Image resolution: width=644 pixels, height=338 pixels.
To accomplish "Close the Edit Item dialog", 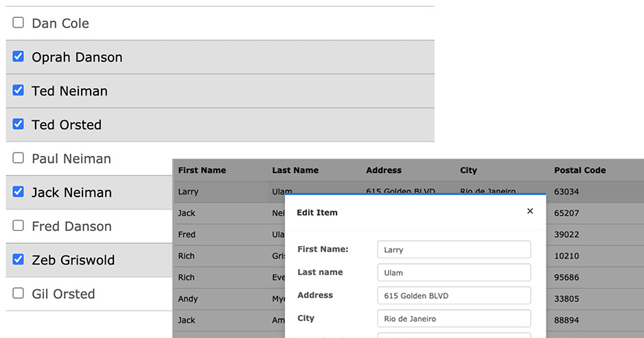I will coord(530,211).
